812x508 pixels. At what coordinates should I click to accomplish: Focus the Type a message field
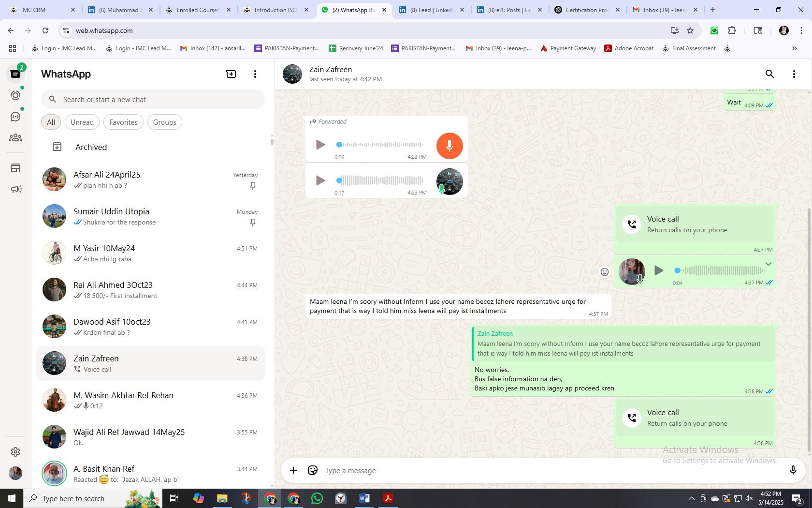551,470
